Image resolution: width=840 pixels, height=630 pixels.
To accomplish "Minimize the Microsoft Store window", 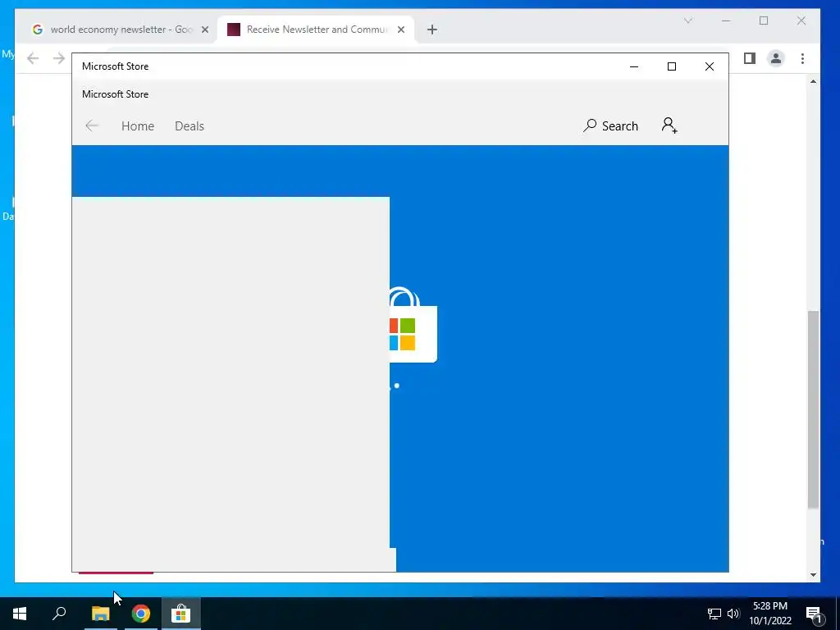I will click(x=634, y=66).
